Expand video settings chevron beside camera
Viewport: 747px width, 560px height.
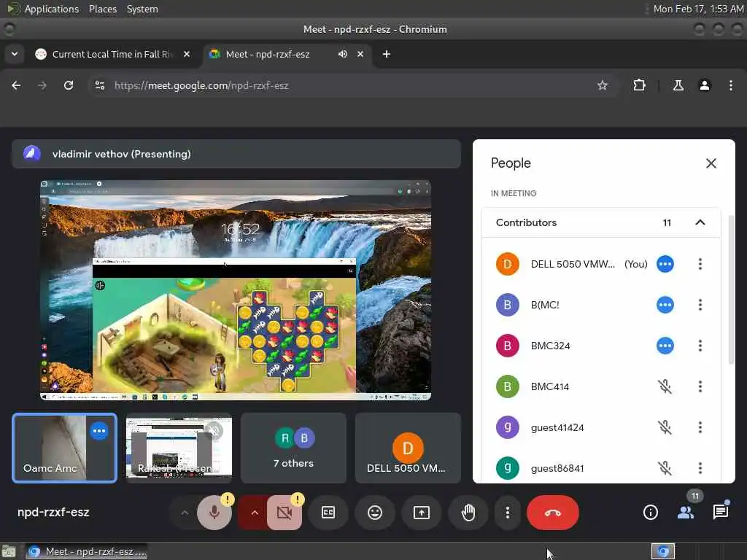pyautogui.click(x=255, y=513)
